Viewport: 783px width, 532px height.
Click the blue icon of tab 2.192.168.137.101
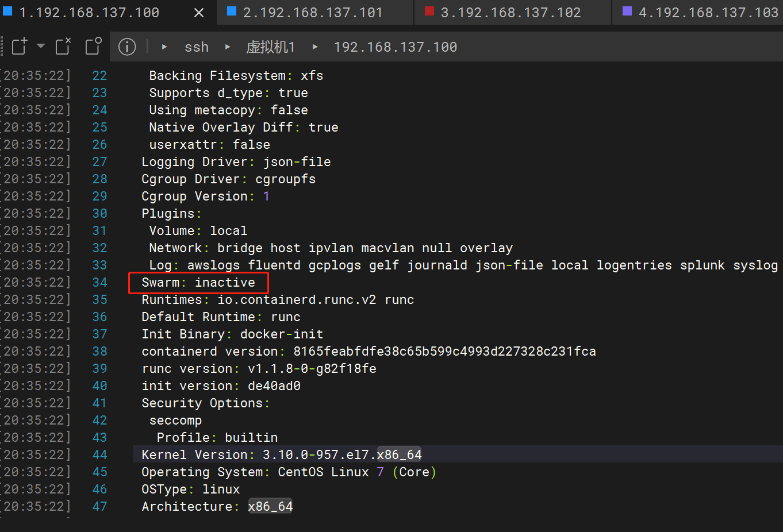click(232, 11)
